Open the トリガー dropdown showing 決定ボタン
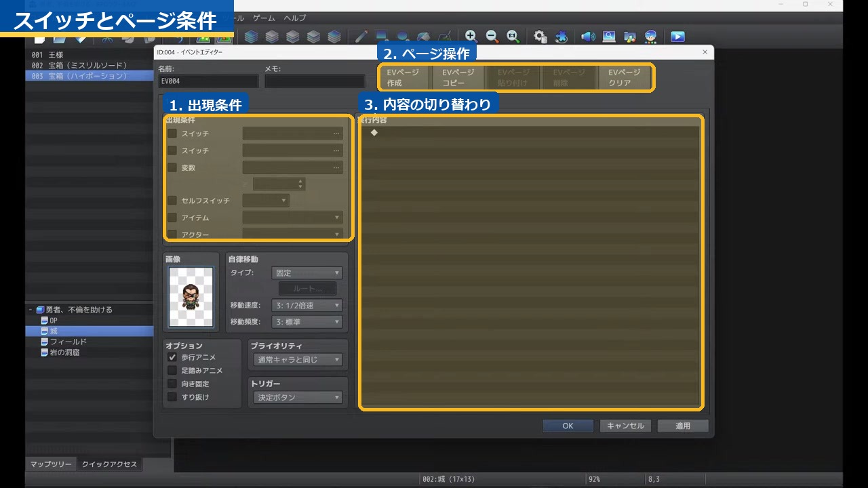 298,398
